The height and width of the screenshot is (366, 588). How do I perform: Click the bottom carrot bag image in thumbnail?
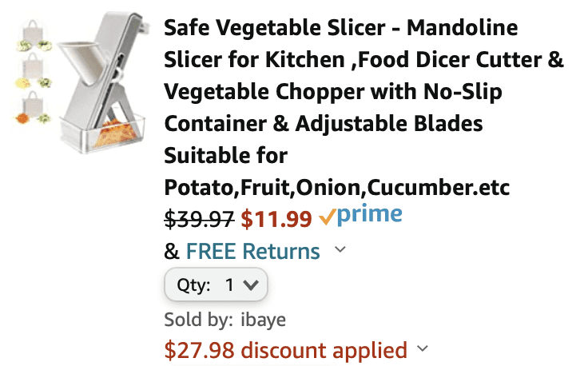click(33, 108)
